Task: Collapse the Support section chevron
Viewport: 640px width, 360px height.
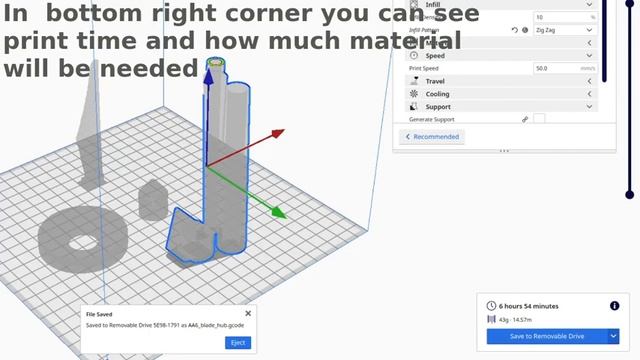Action: (x=589, y=107)
